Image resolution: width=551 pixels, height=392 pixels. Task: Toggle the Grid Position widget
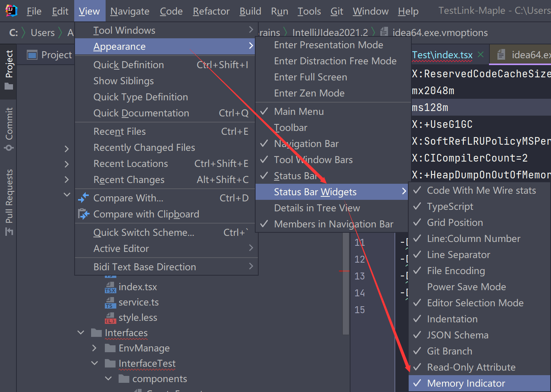point(479,222)
